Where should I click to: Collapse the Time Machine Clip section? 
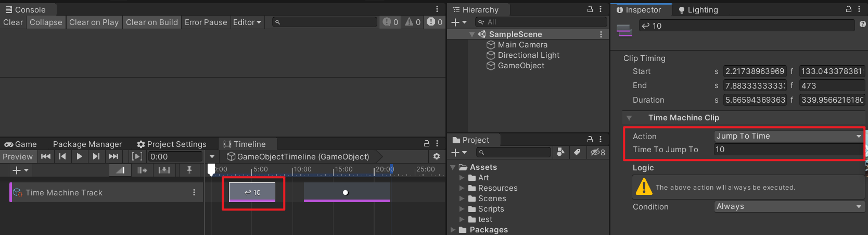point(629,118)
